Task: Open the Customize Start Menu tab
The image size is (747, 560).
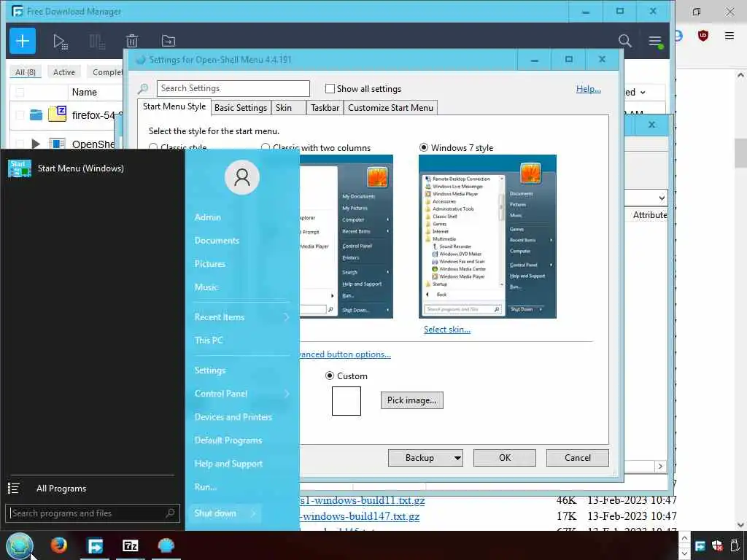Action: point(391,108)
